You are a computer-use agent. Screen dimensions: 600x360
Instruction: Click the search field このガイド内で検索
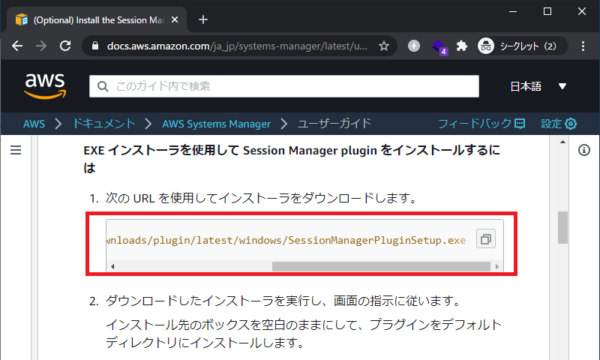(284, 86)
